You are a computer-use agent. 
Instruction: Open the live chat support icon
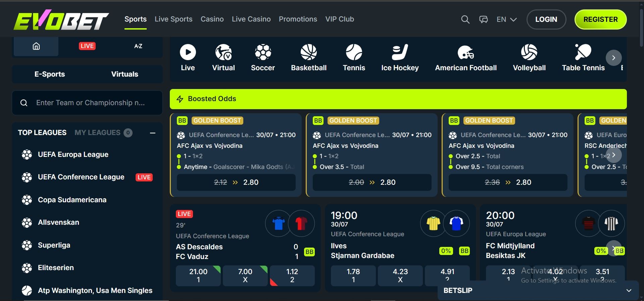pyautogui.click(x=483, y=19)
